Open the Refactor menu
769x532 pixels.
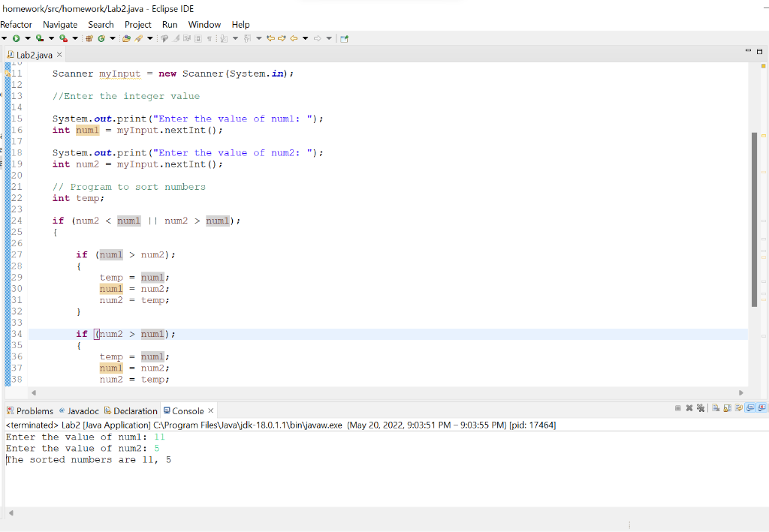coord(16,25)
